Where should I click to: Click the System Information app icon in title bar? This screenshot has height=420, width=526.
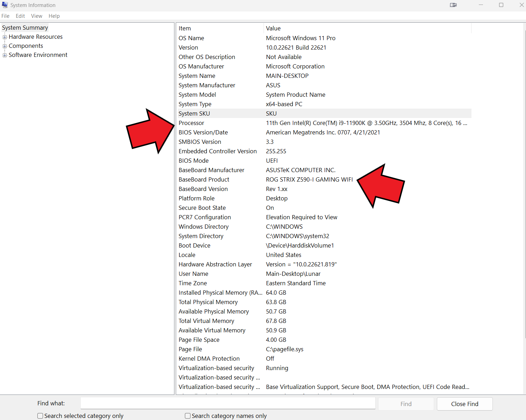pyautogui.click(x=5, y=5)
